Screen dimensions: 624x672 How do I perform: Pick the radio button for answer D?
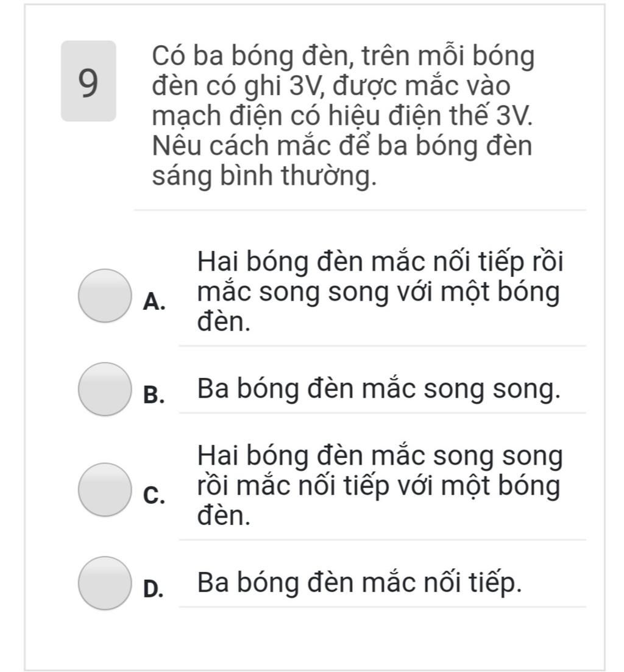click(105, 583)
